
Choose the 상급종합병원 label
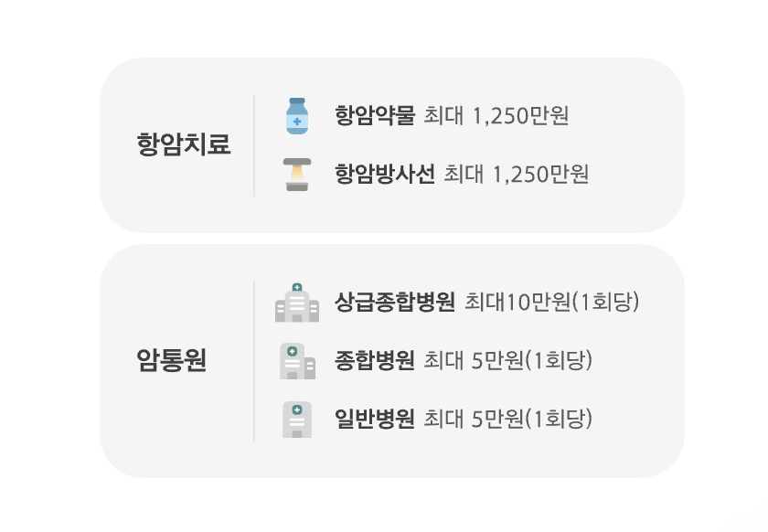pyautogui.click(x=395, y=302)
